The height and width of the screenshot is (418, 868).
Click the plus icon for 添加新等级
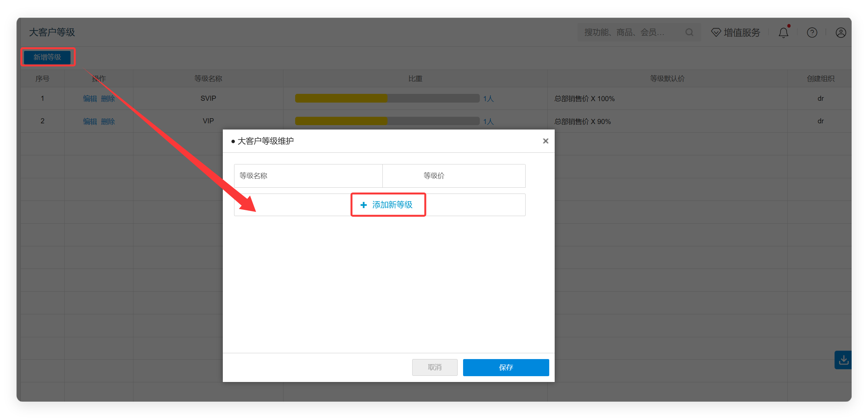tap(363, 205)
